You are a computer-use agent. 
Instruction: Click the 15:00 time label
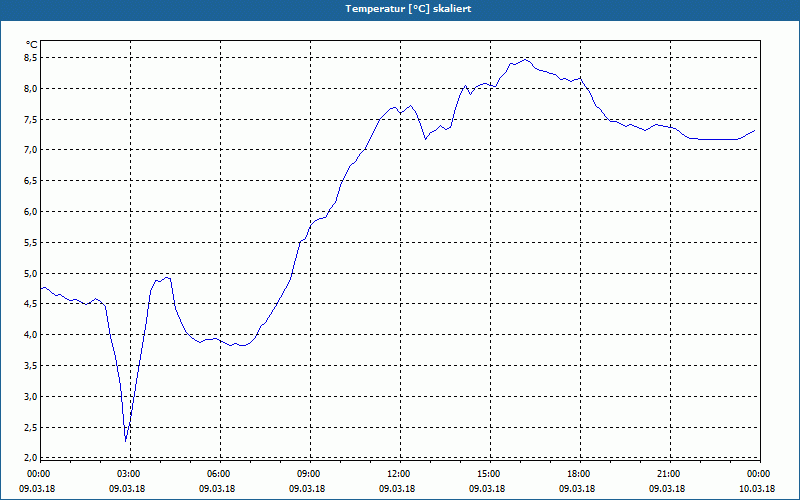click(x=489, y=474)
